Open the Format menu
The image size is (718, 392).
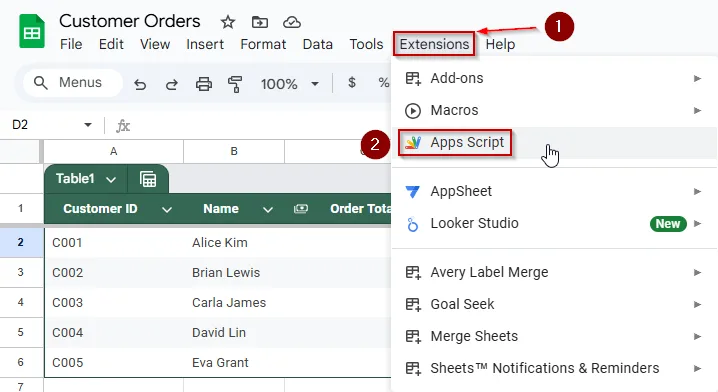(263, 44)
